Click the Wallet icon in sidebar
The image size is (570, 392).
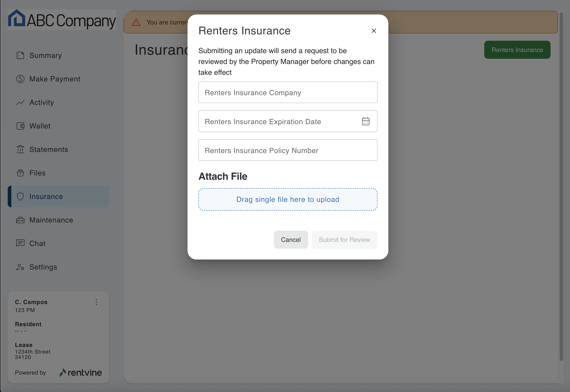[20, 126]
